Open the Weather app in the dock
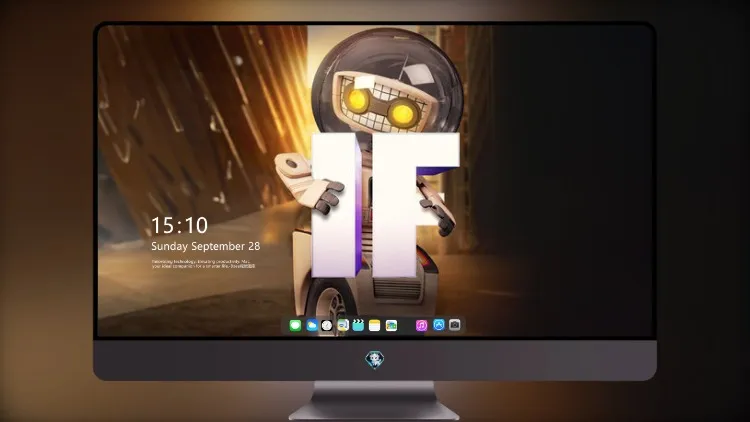Screen dimensions: 750x422 click(311, 325)
